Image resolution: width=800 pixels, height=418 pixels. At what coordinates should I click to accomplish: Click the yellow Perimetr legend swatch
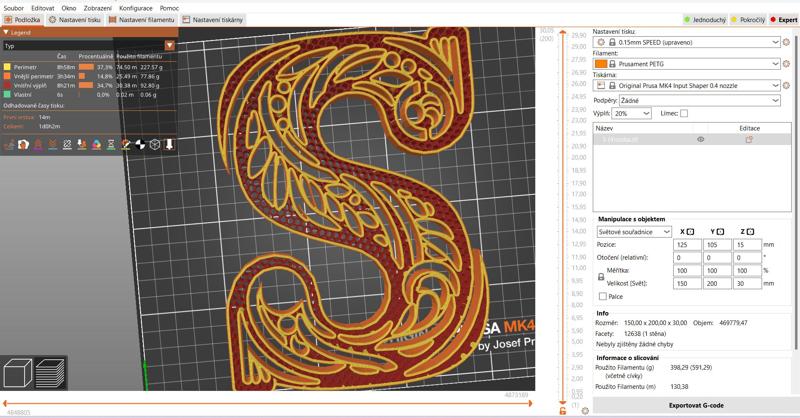7,67
